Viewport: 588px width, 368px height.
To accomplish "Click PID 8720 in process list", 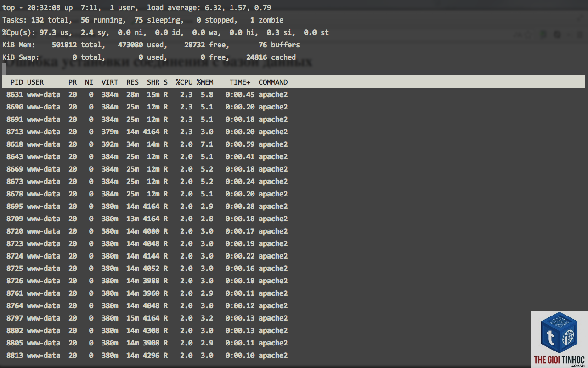I will point(15,231).
